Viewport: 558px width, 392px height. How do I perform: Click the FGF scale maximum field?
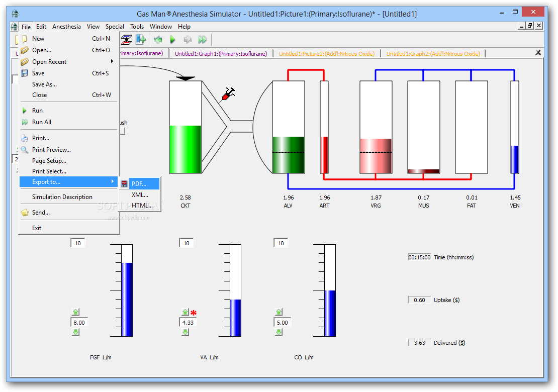(x=78, y=243)
